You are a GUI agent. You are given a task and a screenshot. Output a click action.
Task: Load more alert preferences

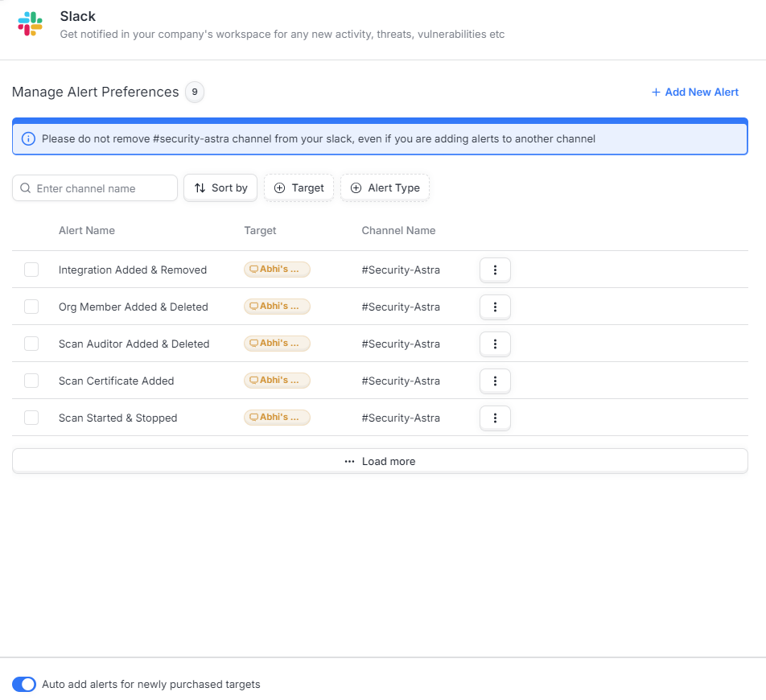point(380,461)
